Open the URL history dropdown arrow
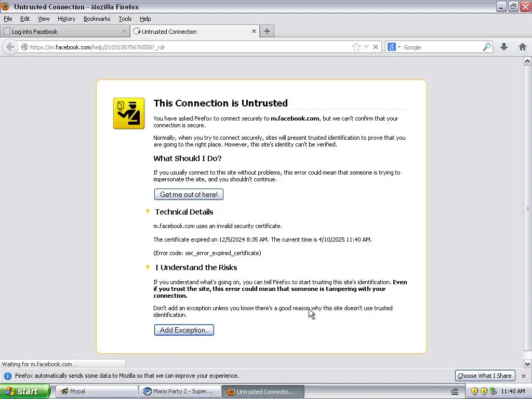532x399 pixels. 366,47
